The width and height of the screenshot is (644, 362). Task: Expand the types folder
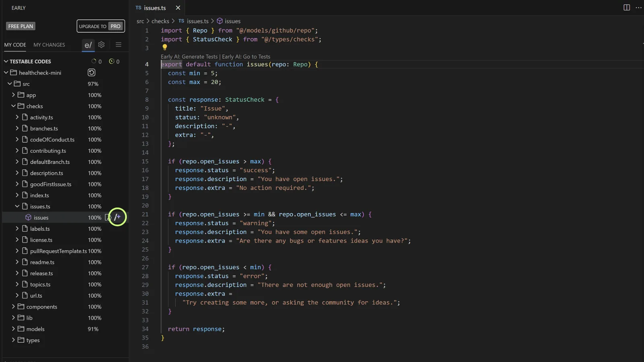pyautogui.click(x=13, y=340)
